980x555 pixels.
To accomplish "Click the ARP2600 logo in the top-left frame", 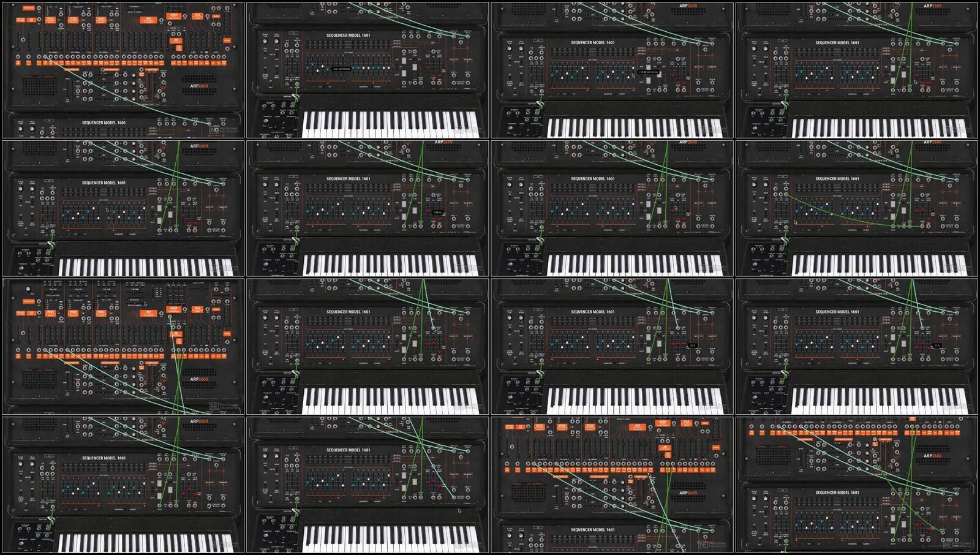I will tap(199, 86).
